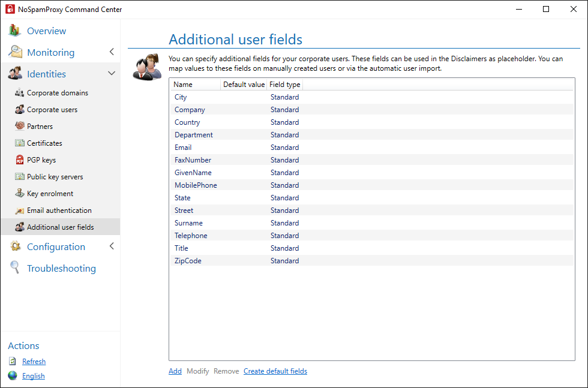588x388 pixels.
Task: Click the Remove link
Action: pyautogui.click(x=226, y=371)
